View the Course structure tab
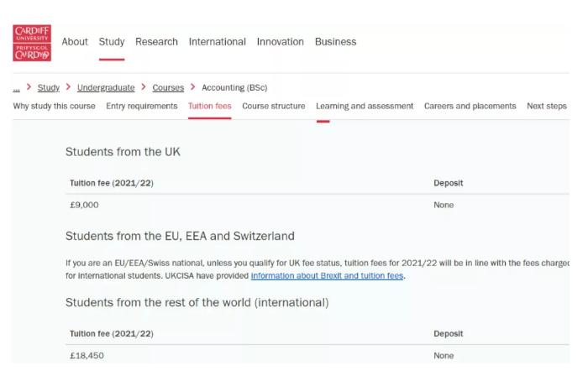The height and width of the screenshot is (381, 588). click(x=274, y=107)
